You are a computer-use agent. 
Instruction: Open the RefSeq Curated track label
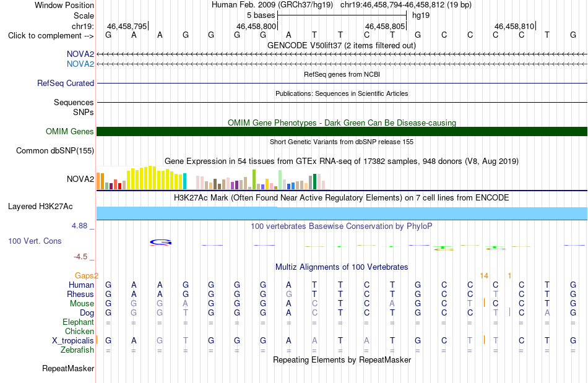(x=66, y=83)
